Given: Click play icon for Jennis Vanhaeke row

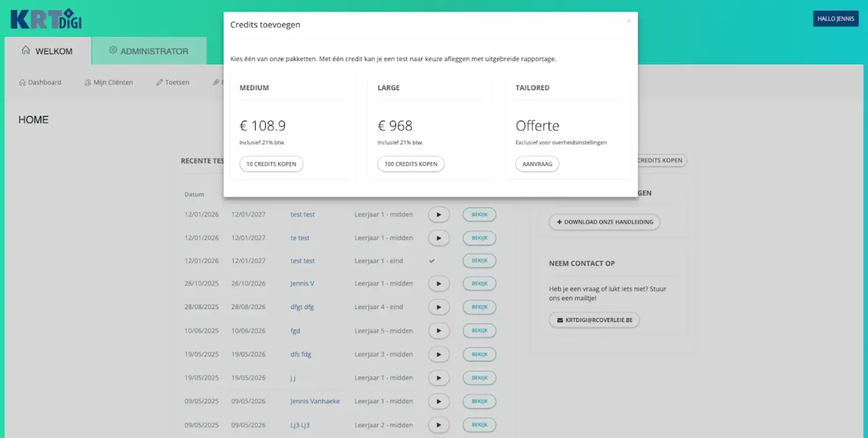Looking at the screenshot, I should [439, 401].
